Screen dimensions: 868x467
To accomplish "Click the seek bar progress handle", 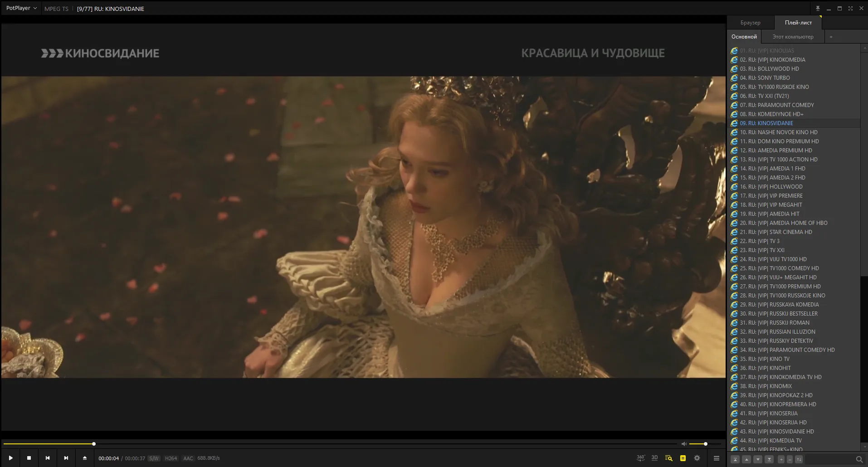I will click(94, 444).
